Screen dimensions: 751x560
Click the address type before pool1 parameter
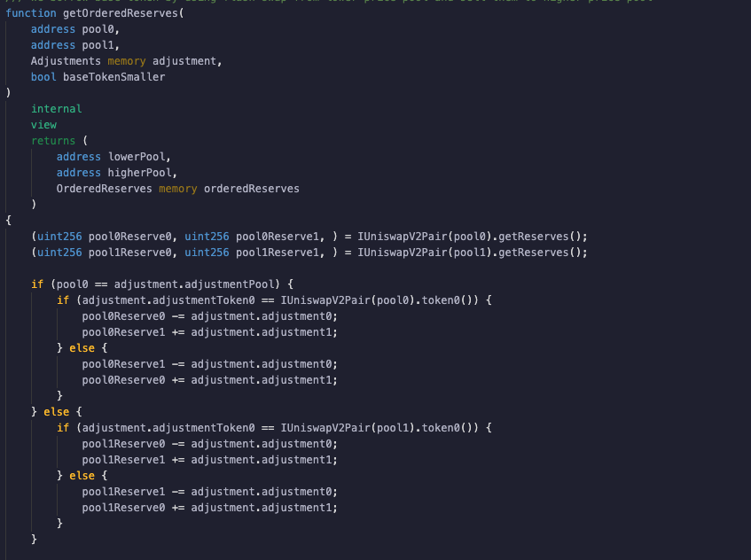tap(52, 44)
